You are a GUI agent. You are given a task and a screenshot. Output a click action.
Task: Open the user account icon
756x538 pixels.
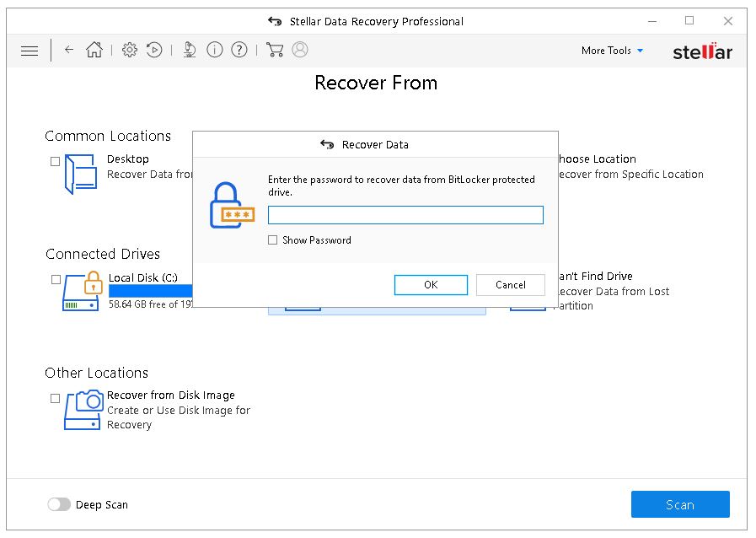pos(300,49)
